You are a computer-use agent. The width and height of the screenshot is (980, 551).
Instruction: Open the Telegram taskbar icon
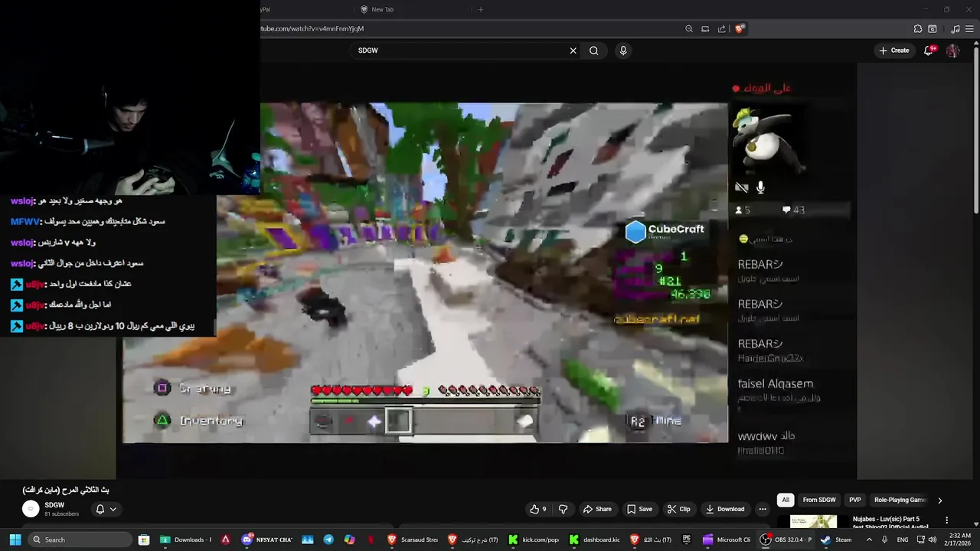tap(328, 540)
